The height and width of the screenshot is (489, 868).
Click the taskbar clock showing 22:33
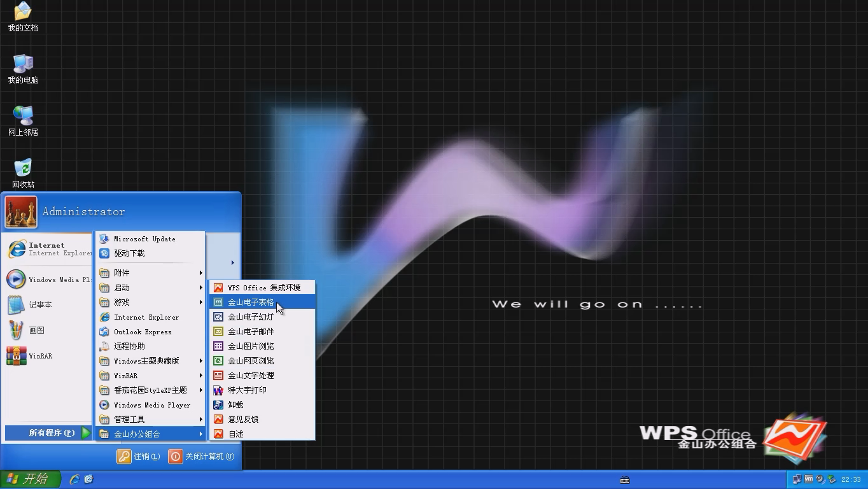pyautogui.click(x=851, y=479)
